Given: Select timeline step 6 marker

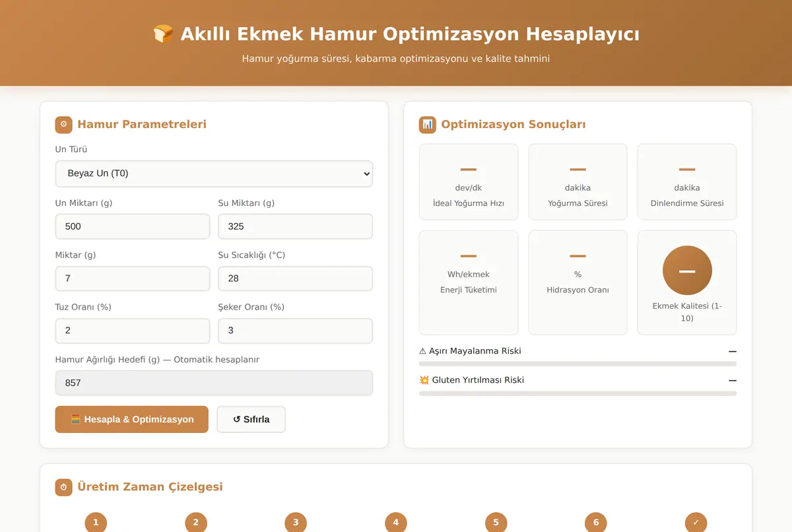Looking at the screenshot, I should (x=596, y=522).
